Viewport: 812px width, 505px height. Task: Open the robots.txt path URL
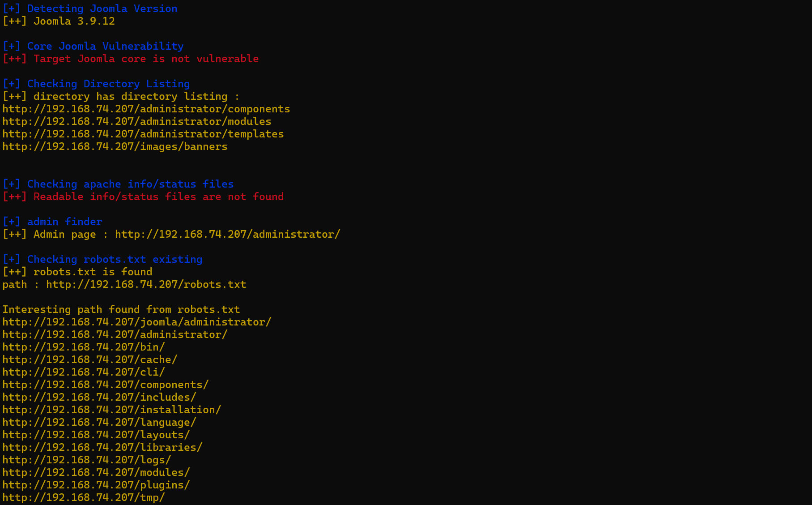[146, 284]
